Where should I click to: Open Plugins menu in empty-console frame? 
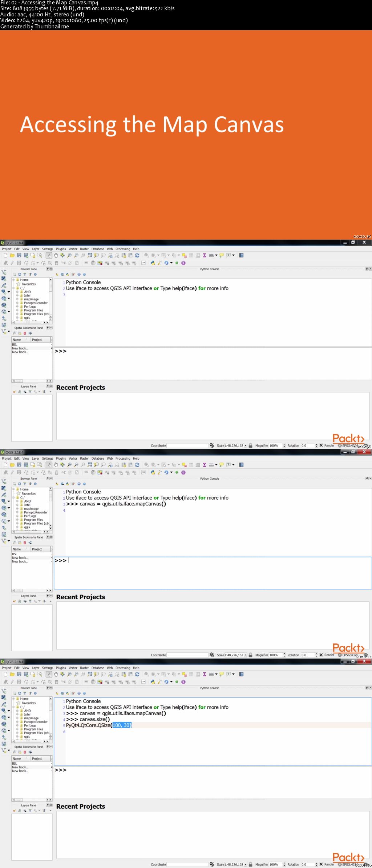[x=61, y=249]
